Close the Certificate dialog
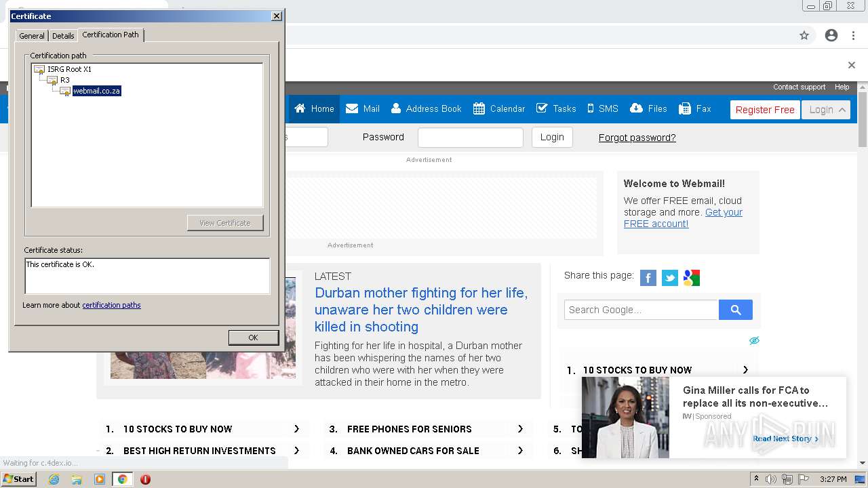868x488 pixels. point(276,16)
